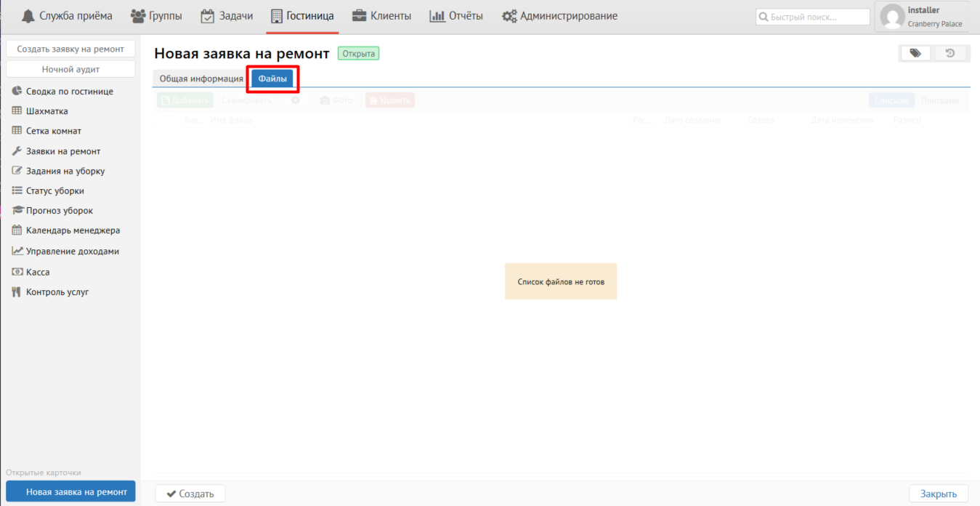Screen dimensions: 980x506
Task: Open Задания на уборку sidebar item
Action: [x=58, y=171]
